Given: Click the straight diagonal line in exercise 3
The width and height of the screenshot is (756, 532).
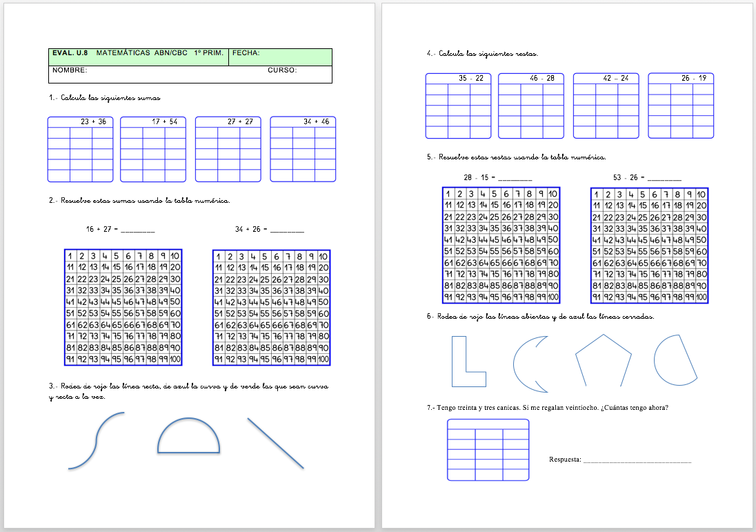Looking at the screenshot, I should tap(275, 443).
